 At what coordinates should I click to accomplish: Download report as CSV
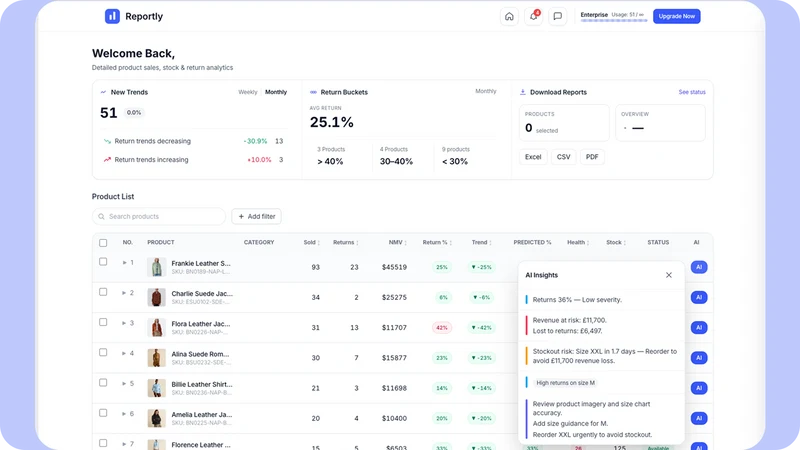[564, 157]
